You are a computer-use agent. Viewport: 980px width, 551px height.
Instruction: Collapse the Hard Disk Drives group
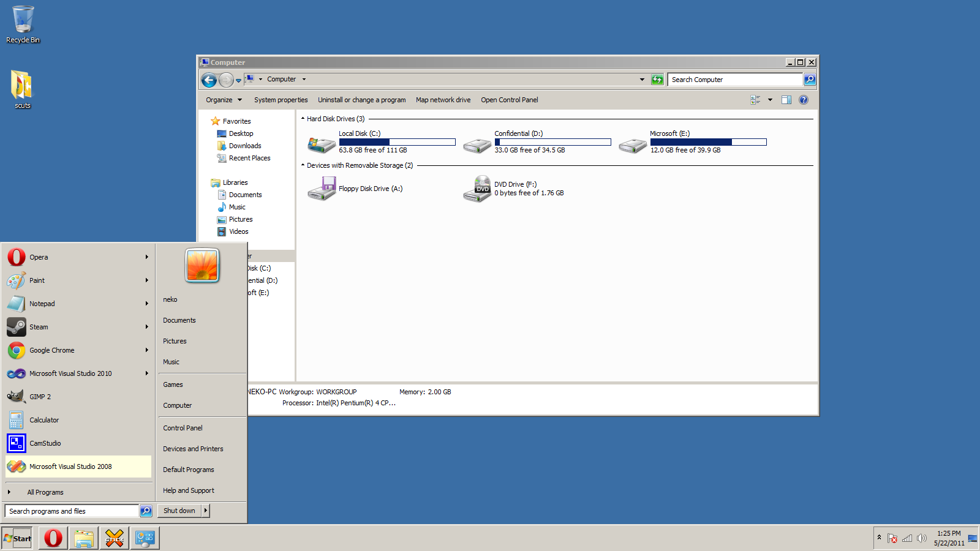tap(303, 119)
